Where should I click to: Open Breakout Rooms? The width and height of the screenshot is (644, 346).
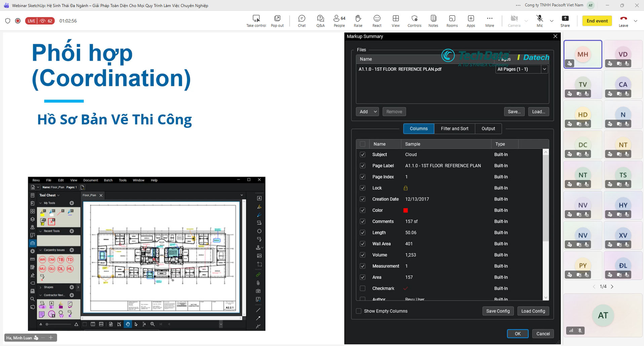452,20
